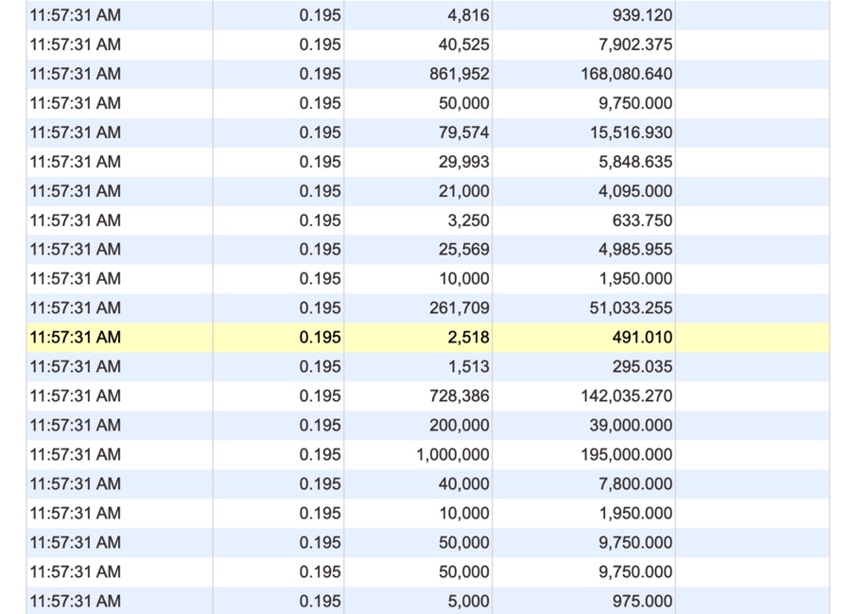Screen dimensions: 868x614
Task: Select the 975.000 value cell
Action: pyautogui.click(x=642, y=602)
